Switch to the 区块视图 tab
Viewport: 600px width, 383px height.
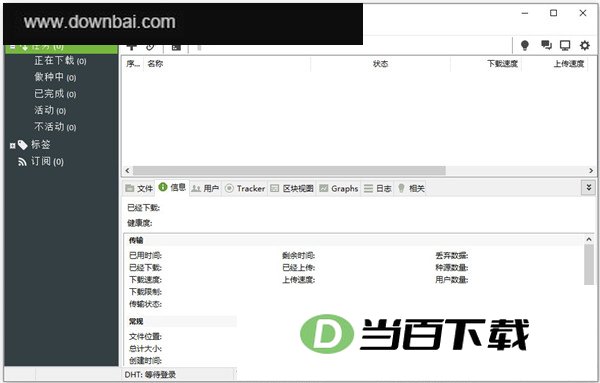coord(292,188)
